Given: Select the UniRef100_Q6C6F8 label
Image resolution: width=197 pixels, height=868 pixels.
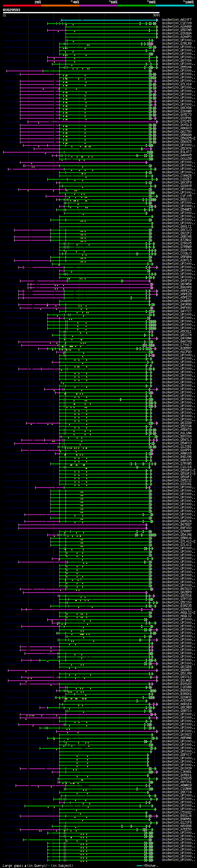Looking at the screenshot, I should (177, 182).
